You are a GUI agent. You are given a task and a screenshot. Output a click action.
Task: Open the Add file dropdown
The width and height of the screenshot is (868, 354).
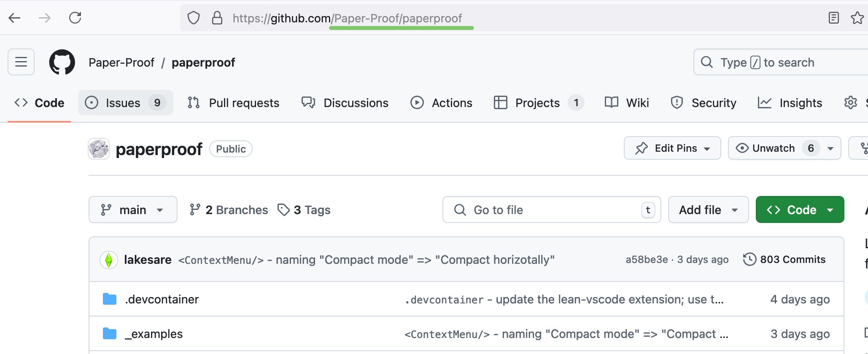coord(709,209)
